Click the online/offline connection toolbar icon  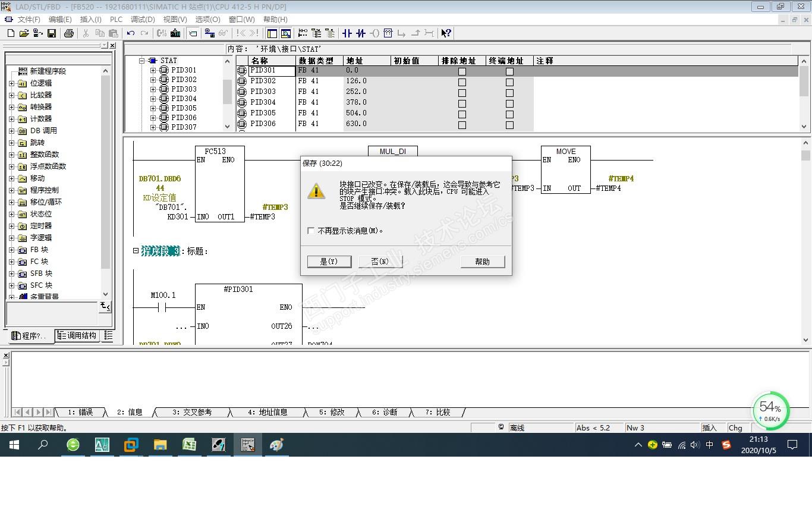click(x=210, y=33)
